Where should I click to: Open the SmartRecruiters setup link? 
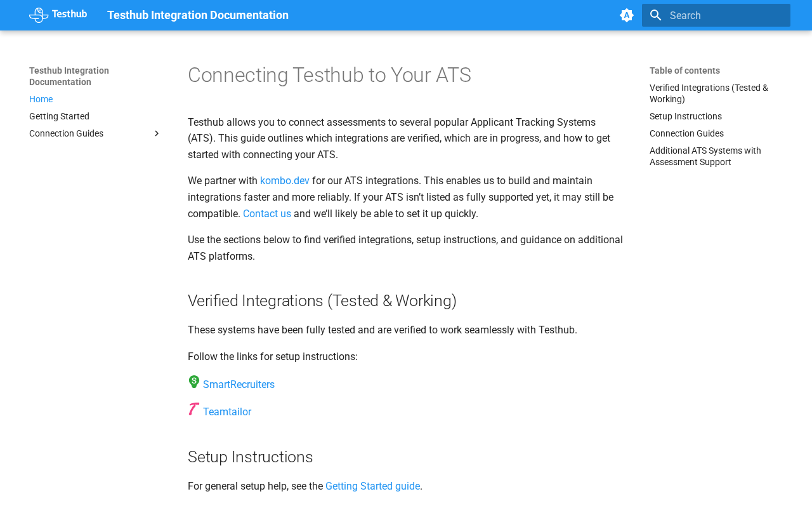click(x=239, y=385)
